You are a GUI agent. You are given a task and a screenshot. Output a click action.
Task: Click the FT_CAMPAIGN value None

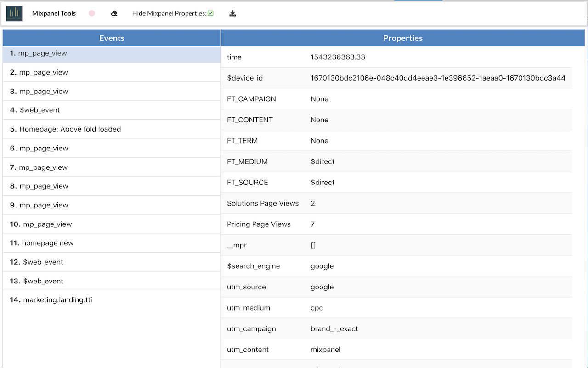click(x=319, y=99)
